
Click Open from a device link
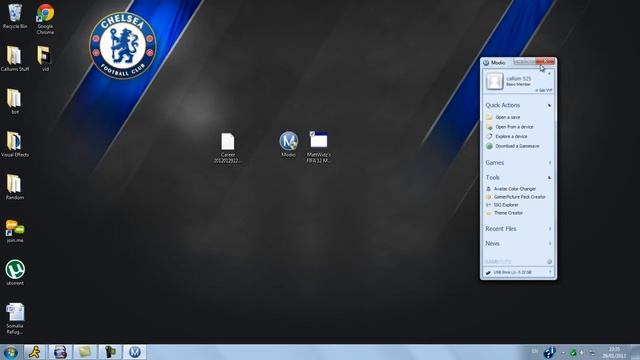tap(514, 127)
